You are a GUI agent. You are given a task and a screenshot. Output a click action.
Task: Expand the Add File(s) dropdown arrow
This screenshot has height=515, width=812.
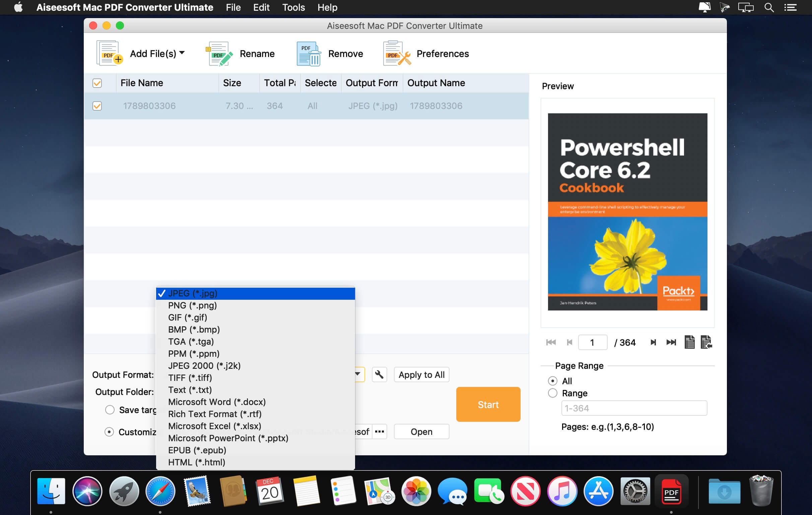182,53
